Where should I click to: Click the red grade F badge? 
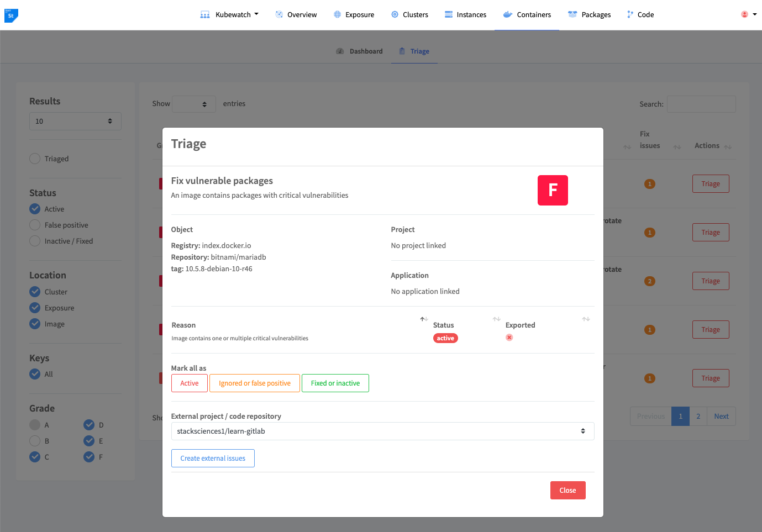pyautogui.click(x=553, y=189)
